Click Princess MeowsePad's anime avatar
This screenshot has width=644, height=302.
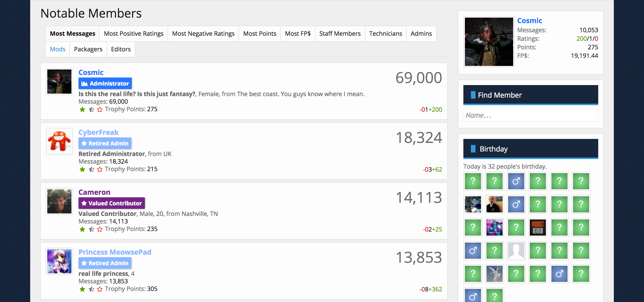(x=59, y=261)
